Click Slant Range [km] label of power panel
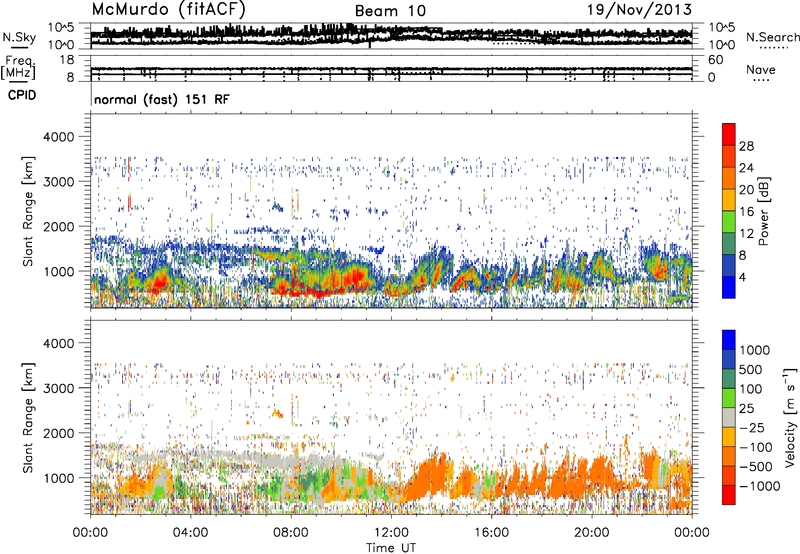 coord(28,211)
